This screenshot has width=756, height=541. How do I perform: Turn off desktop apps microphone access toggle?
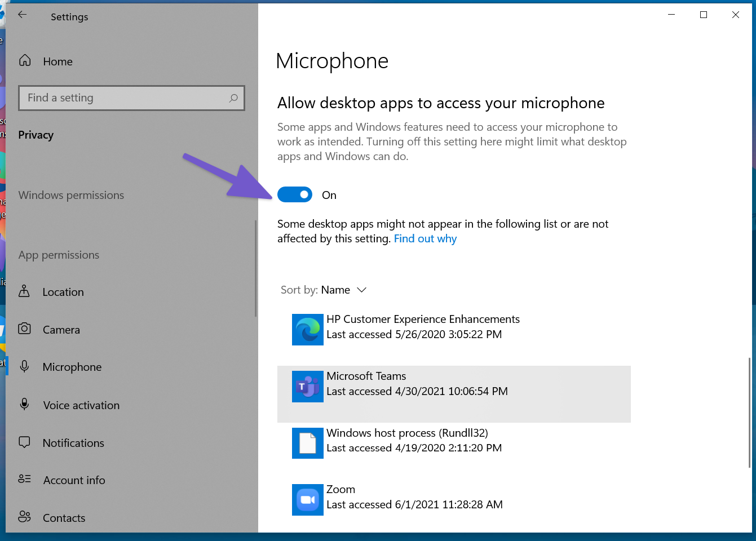295,194
